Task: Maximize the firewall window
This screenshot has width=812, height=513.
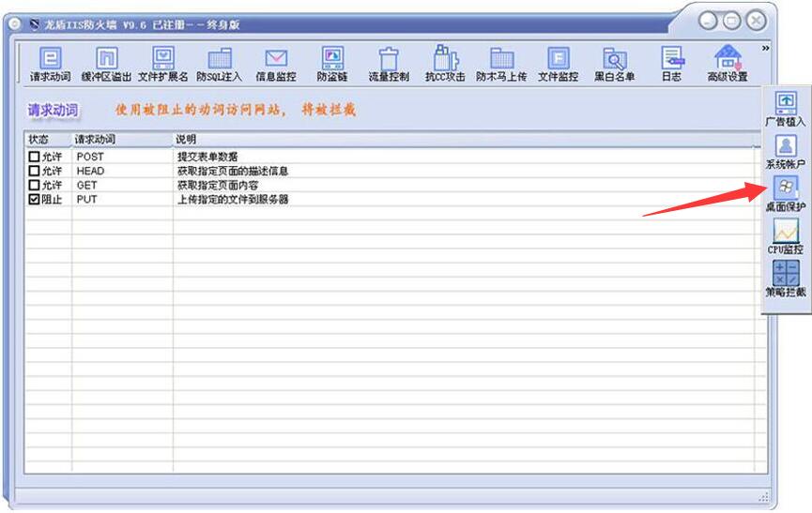Action: point(731,22)
